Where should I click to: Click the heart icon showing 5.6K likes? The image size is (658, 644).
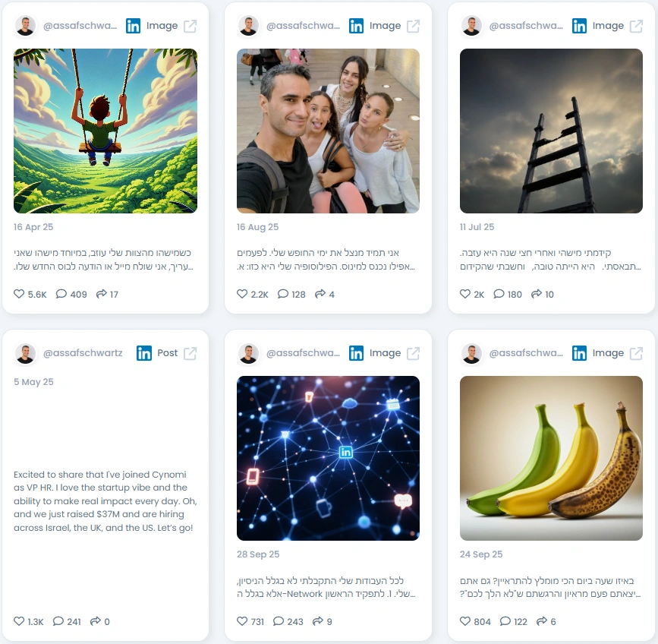(19, 294)
